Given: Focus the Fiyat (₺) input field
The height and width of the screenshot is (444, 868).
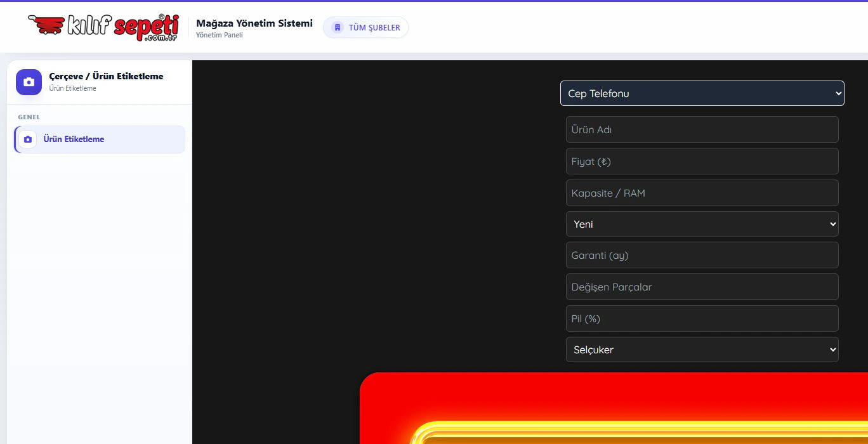Looking at the screenshot, I should [x=702, y=161].
